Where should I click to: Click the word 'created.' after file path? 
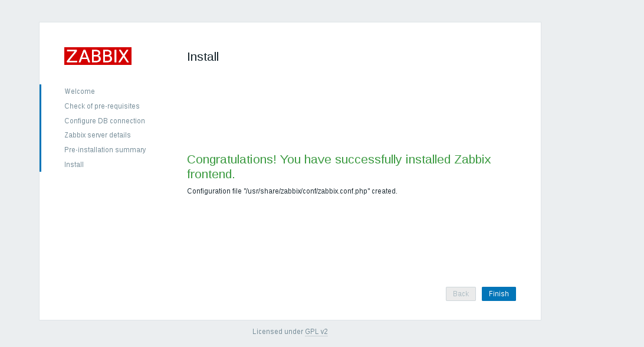tap(385, 191)
